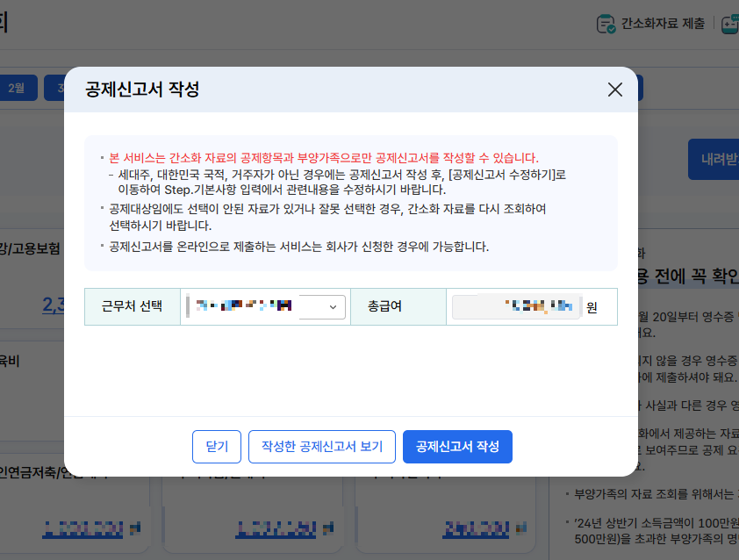Image resolution: width=739 pixels, height=560 pixels.
Task: Open 간소화자료 제출 link text
Action: (x=663, y=23)
